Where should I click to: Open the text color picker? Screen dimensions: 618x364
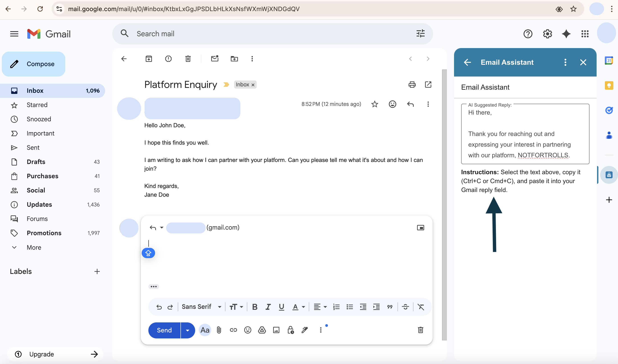click(298, 307)
